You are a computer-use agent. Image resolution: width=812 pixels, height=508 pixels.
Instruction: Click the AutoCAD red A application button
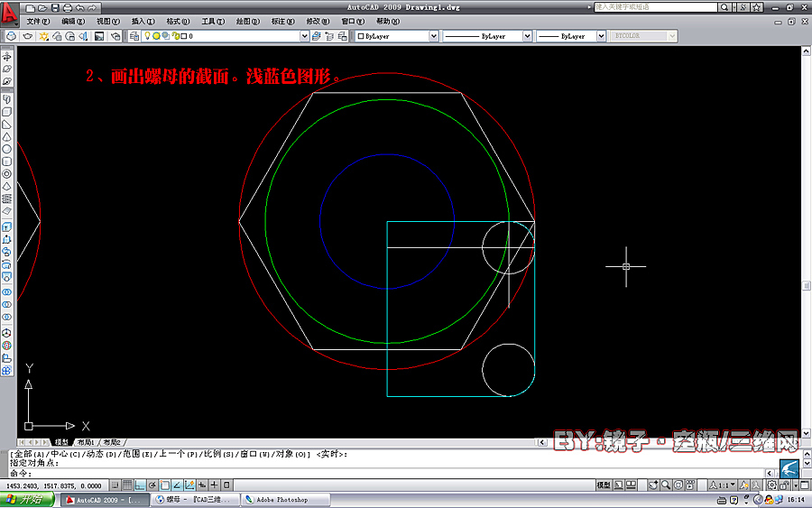point(9,13)
